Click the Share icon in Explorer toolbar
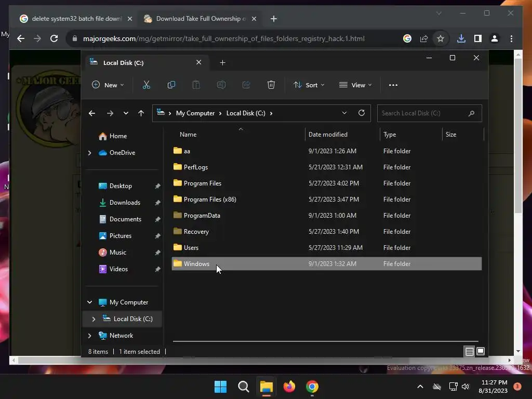 click(246, 85)
